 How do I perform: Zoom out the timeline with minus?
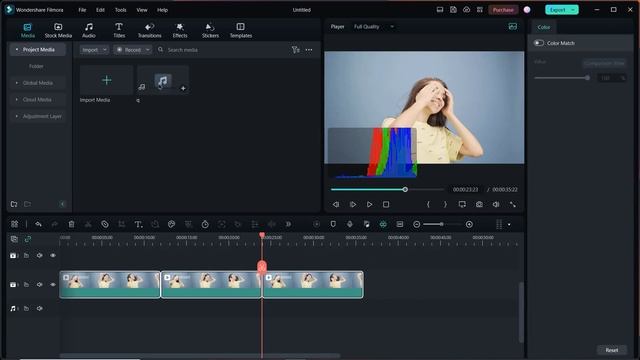[416, 224]
